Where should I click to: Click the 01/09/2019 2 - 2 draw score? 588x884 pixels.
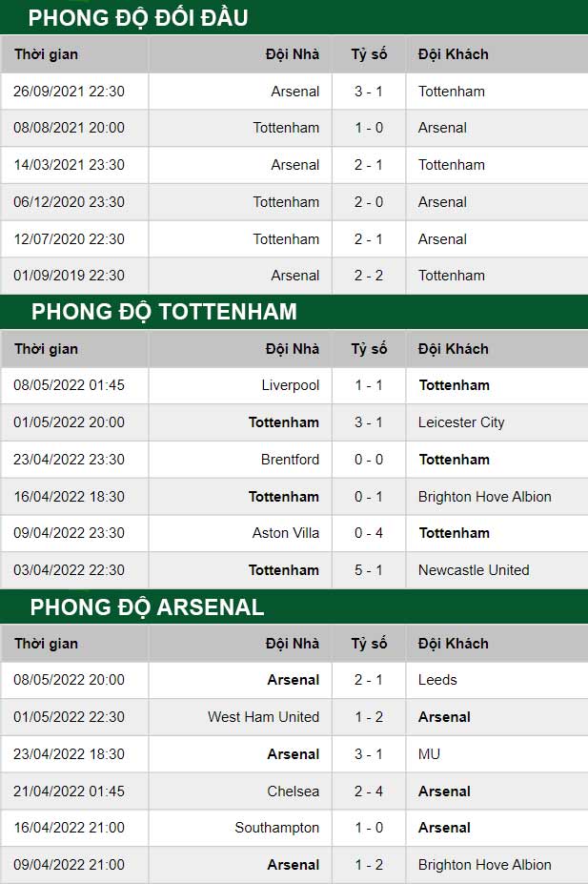click(369, 276)
